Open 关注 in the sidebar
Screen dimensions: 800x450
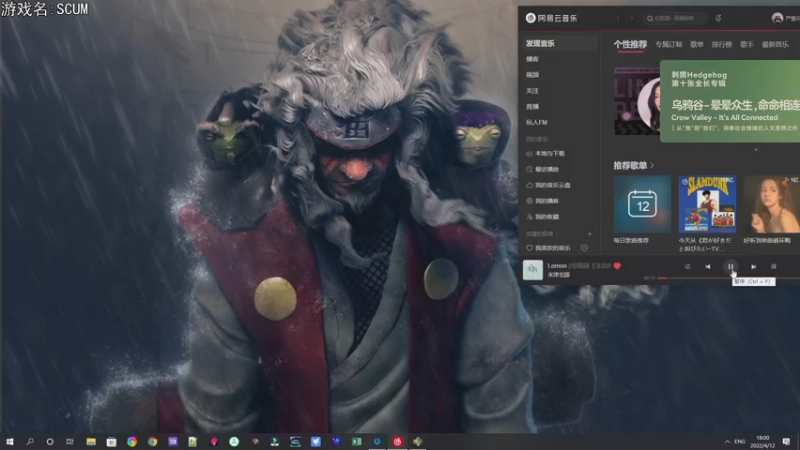click(x=533, y=91)
